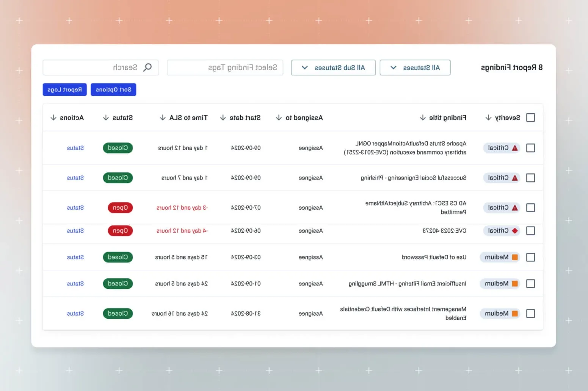Tick the checkbox for AD CS ESC1 finding
This screenshot has width=588, height=391.
[x=531, y=208]
